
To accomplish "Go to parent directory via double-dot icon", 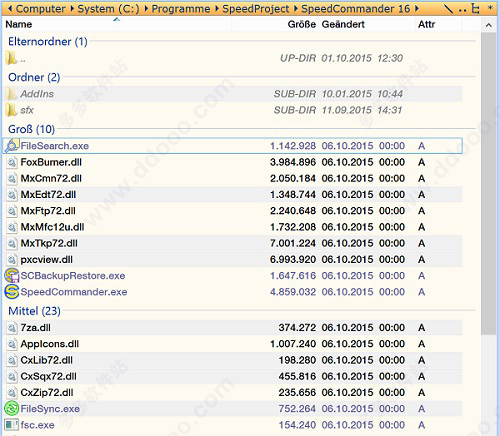I will point(462,10).
